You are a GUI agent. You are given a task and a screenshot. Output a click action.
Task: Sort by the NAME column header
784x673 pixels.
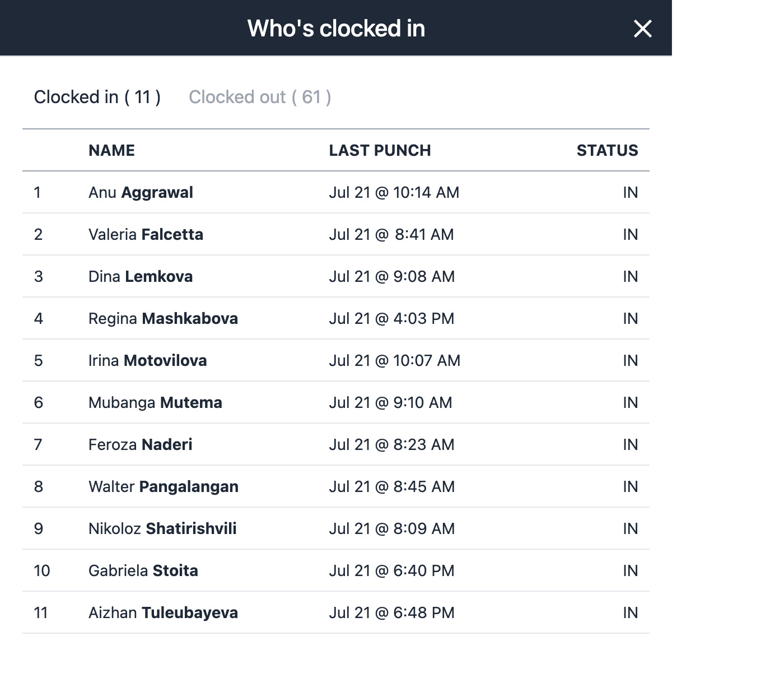[111, 150]
